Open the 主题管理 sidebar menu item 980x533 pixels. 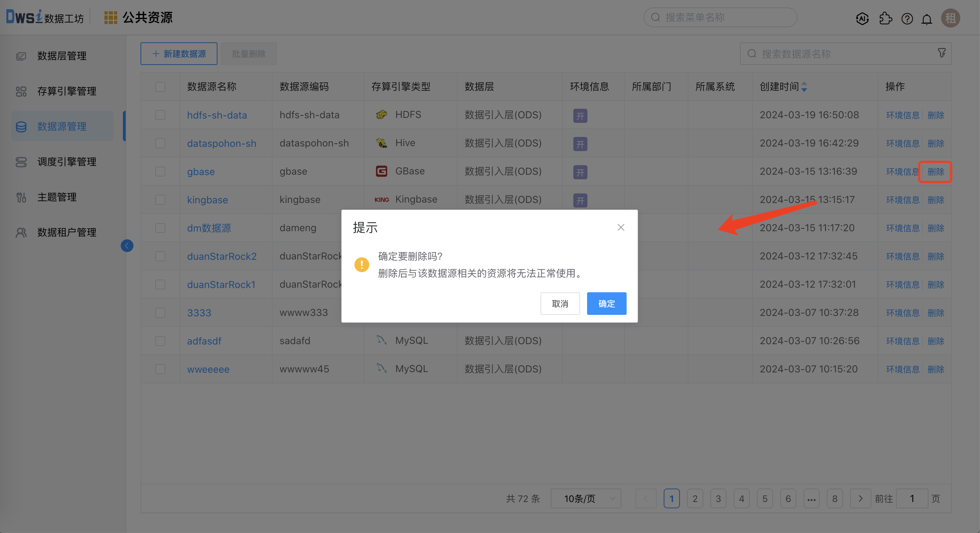pyautogui.click(x=57, y=197)
